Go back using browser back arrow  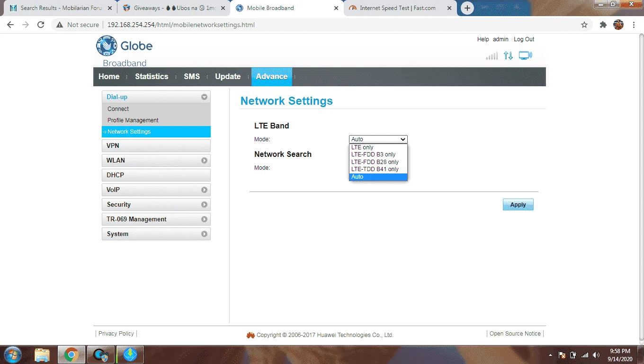click(10, 25)
